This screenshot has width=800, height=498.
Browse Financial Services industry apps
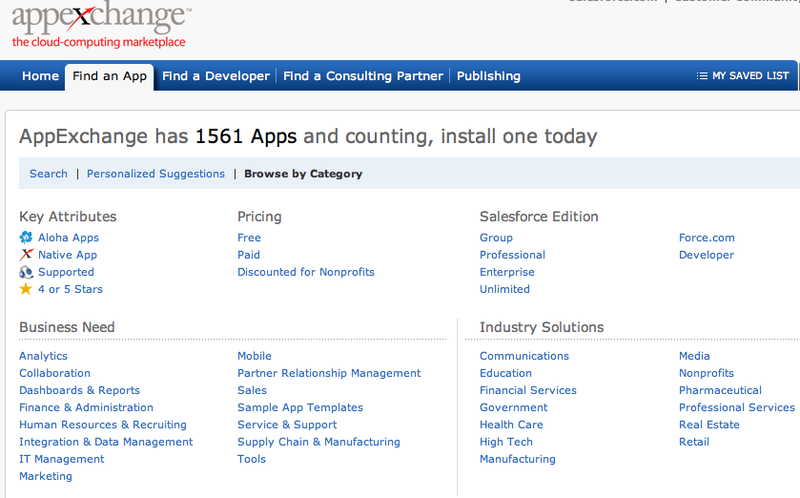point(528,391)
